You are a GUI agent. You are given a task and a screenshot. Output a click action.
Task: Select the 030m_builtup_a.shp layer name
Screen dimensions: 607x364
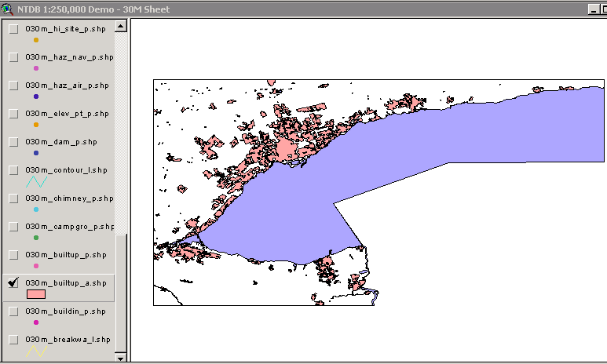(x=66, y=283)
